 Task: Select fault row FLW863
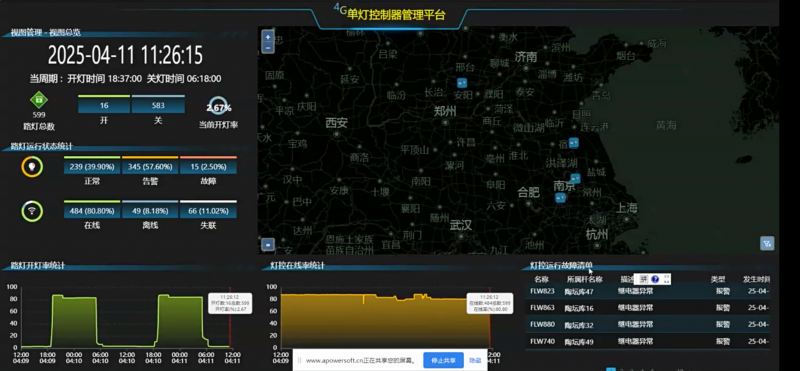coord(647,308)
